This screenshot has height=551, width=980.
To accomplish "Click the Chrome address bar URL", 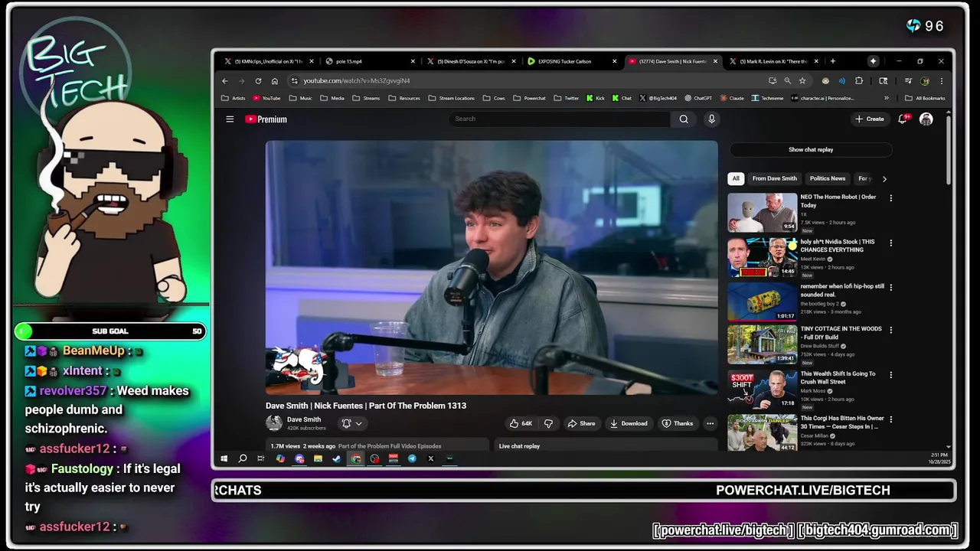I will pos(356,80).
